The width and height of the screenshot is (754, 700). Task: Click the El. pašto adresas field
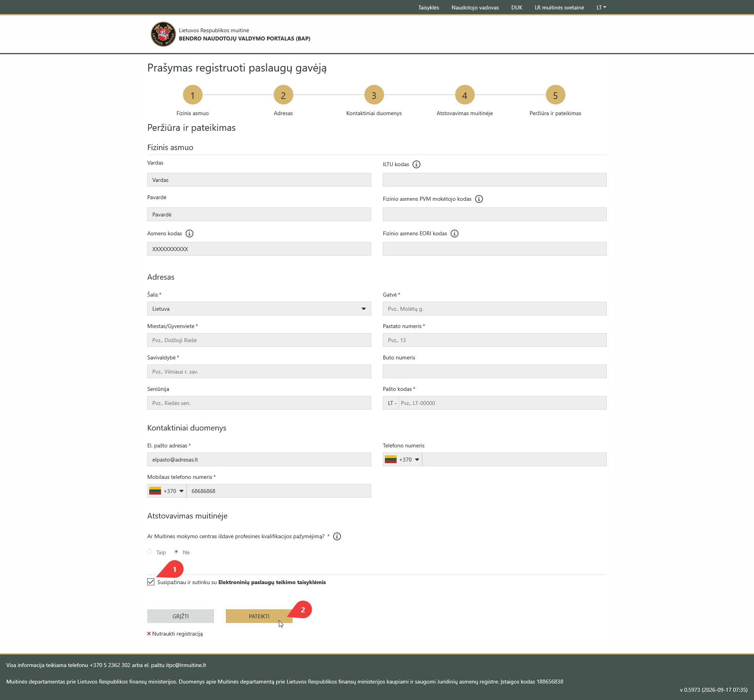tap(259, 460)
